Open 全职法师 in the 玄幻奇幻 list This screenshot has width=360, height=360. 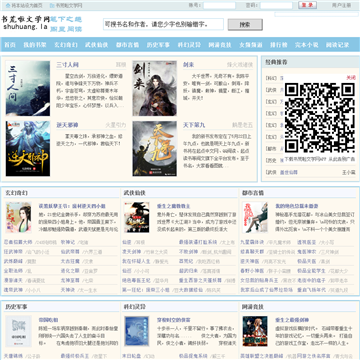(x=13, y=271)
